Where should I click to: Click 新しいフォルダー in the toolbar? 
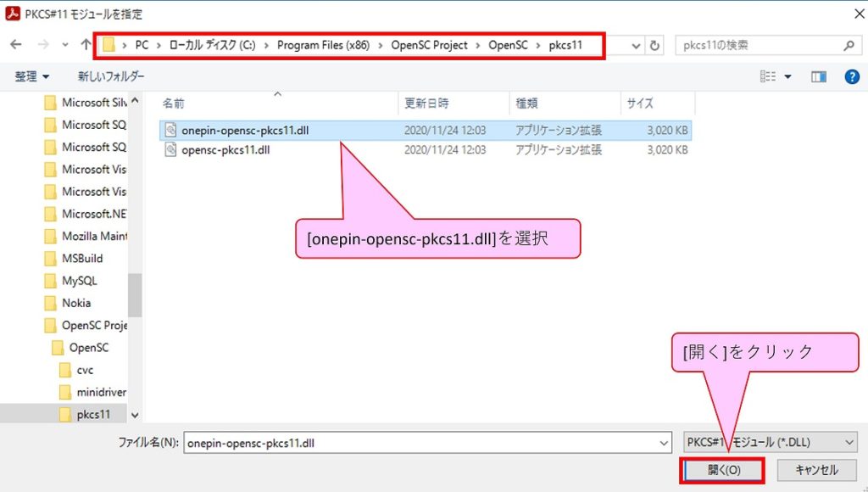pyautogui.click(x=111, y=76)
